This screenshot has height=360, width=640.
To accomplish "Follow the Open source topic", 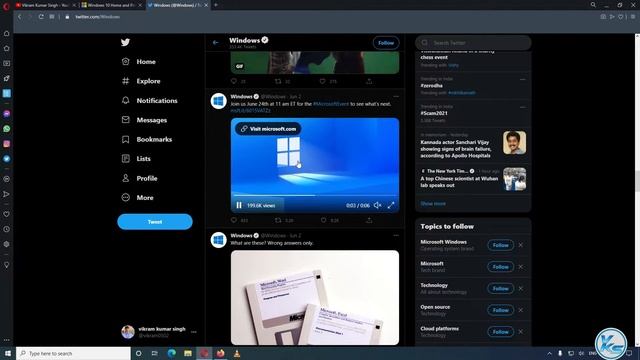I will coord(500,310).
